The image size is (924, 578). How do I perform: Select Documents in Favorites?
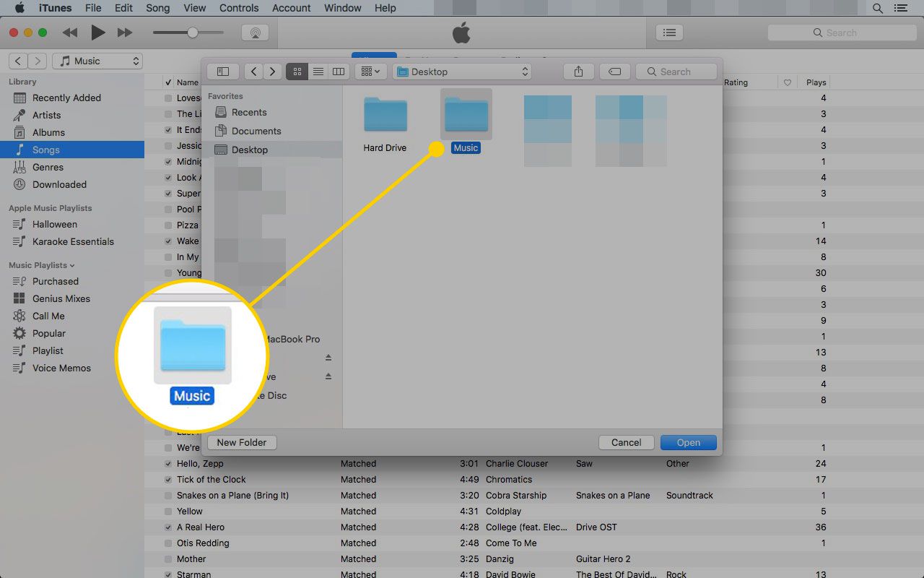point(256,131)
